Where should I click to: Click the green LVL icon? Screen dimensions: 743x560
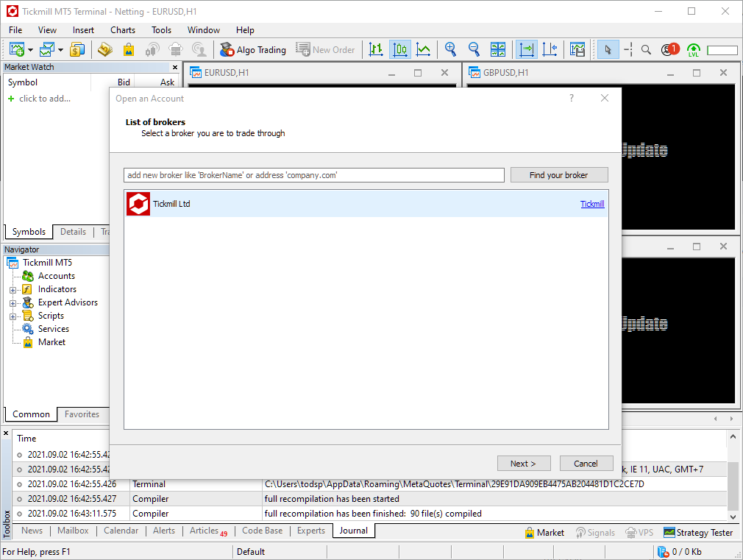pos(694,50)
